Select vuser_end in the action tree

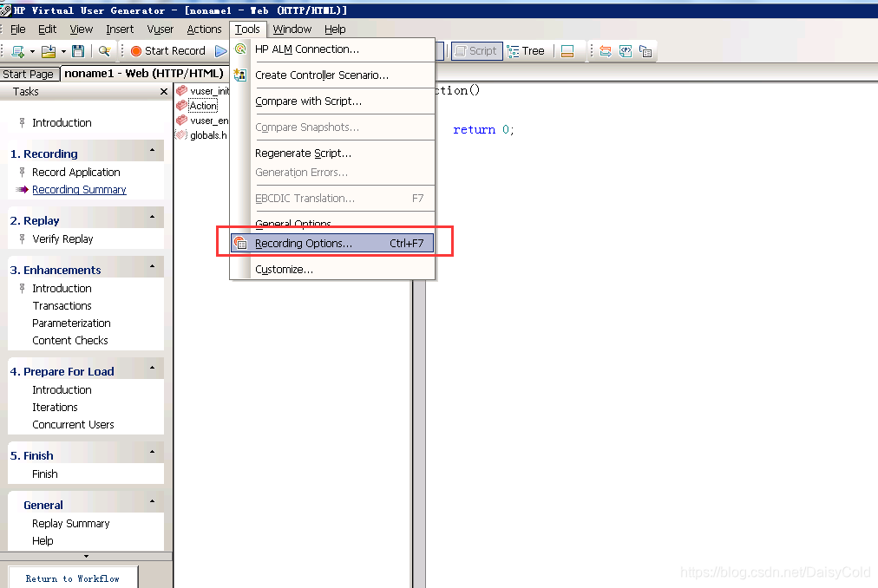coord(209,121)
